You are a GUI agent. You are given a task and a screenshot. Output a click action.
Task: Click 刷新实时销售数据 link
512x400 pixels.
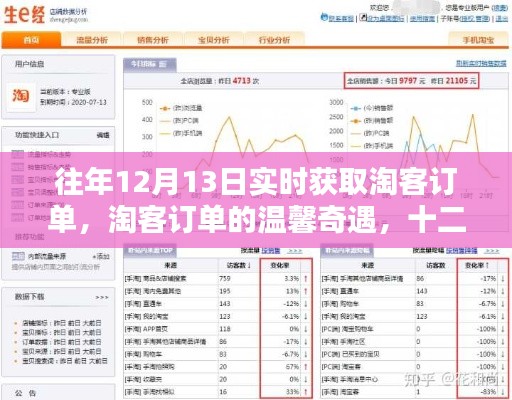481,63
